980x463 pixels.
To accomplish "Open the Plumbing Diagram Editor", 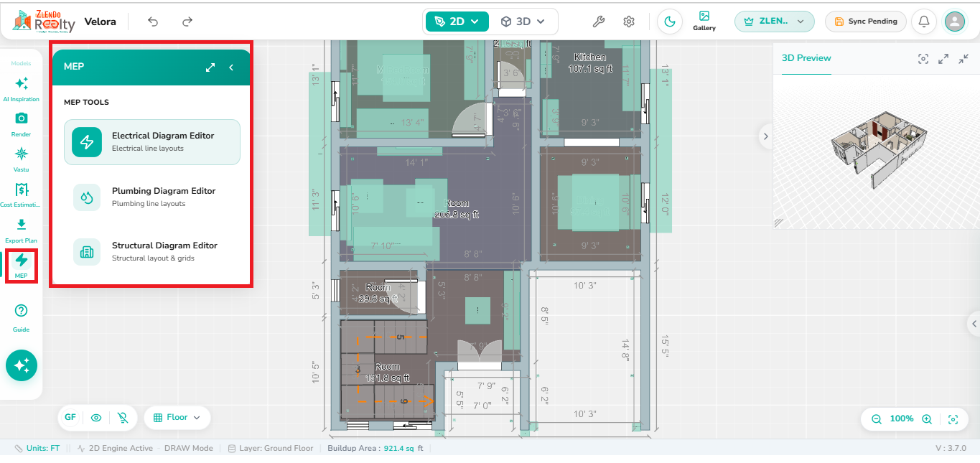I will [x=152, y=197].
